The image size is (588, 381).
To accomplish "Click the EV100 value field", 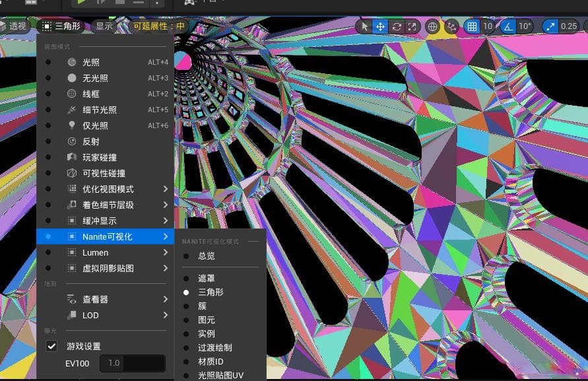I will point(133,363).
